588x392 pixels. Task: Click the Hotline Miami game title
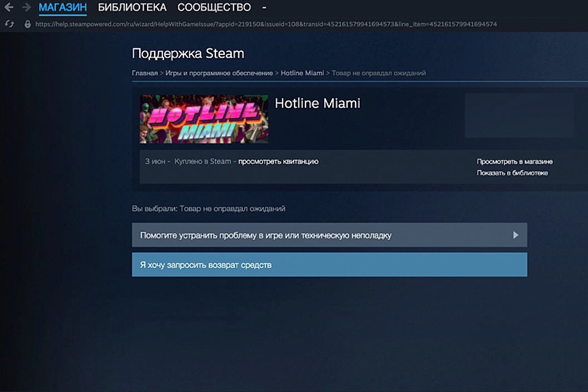(x=318, y=103)
